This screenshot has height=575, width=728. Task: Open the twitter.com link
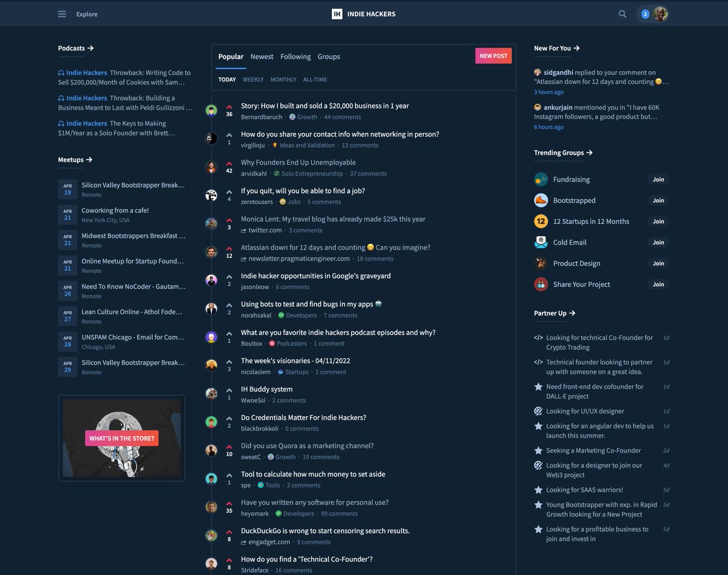265,230
